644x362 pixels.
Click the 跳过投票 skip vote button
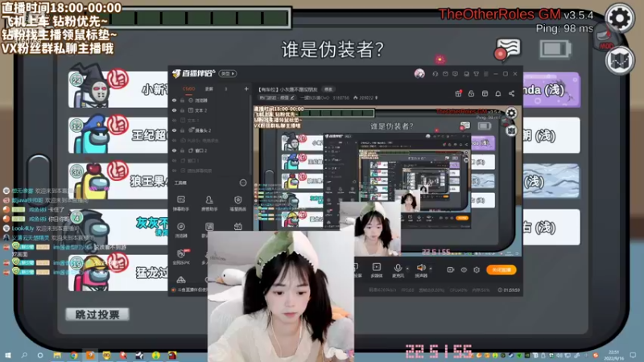(97, 315)
